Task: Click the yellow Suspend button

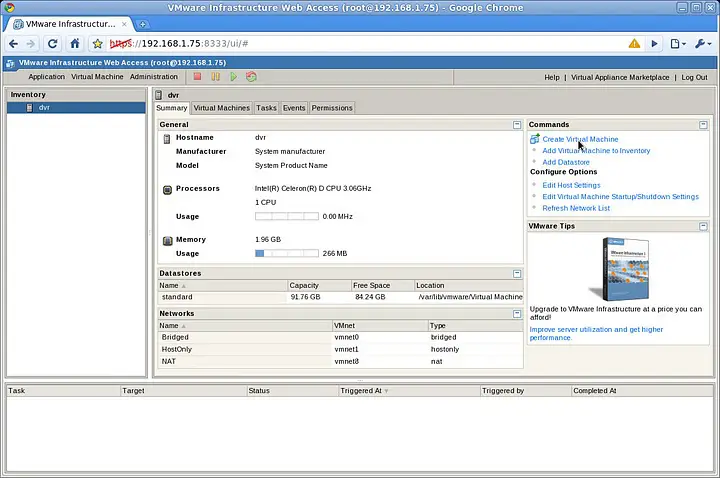Action: 215,77
